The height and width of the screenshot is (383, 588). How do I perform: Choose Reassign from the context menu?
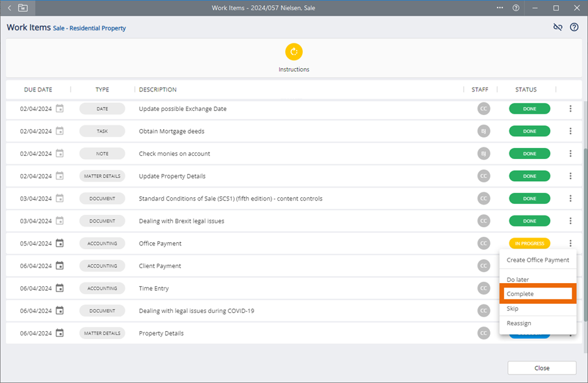519,323
